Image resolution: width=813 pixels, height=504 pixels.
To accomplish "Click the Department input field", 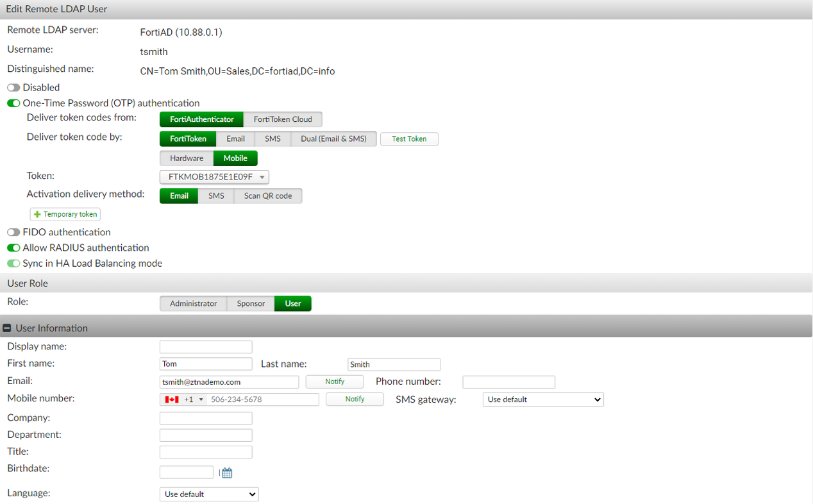I will click(x=206, y=435).
